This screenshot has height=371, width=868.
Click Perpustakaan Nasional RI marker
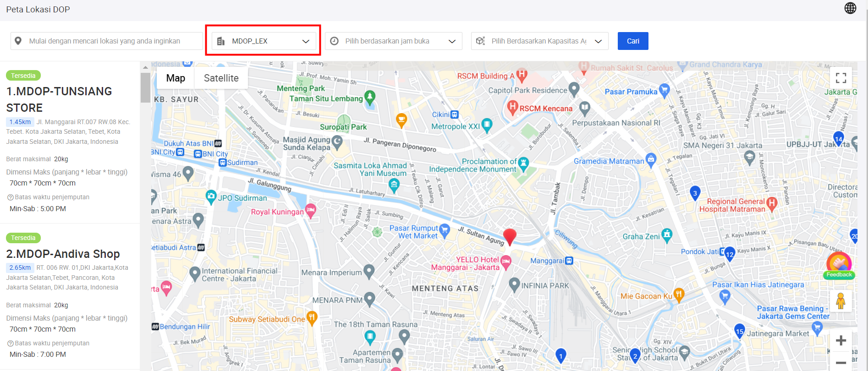coord(584,109)
